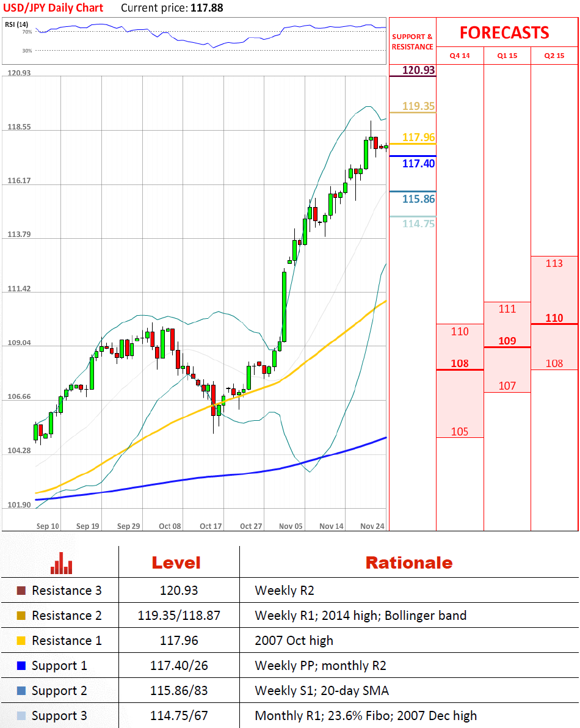
Task: Click the Support 2 steel-blue color swatch
Action: pos(21,691)
